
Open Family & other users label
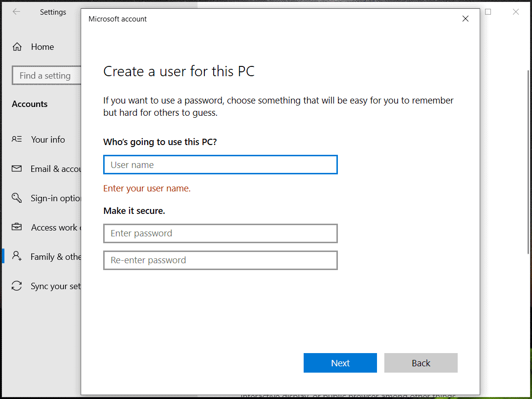(x=56, y=256)
